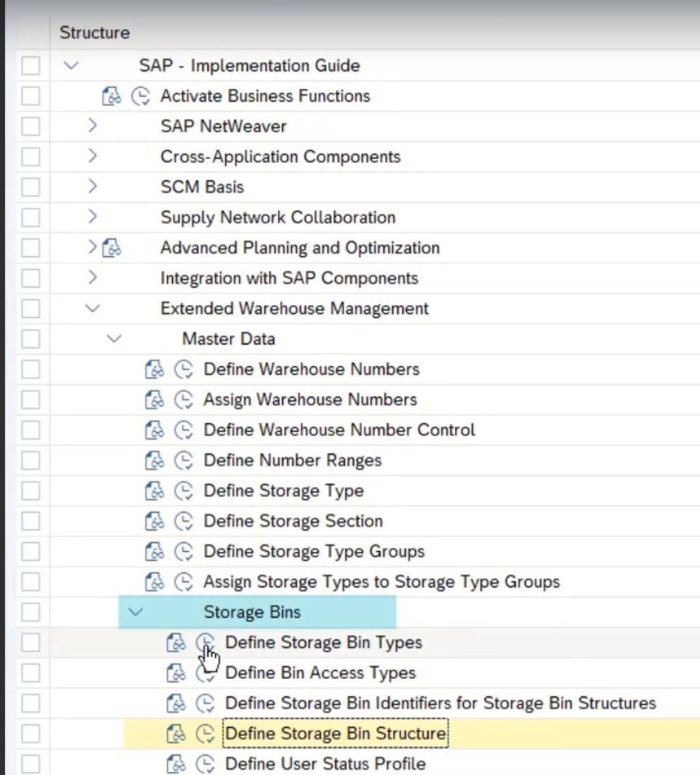
Task: Mark the checkbox for Extended Warehouse Management
Action: point(30,308)
